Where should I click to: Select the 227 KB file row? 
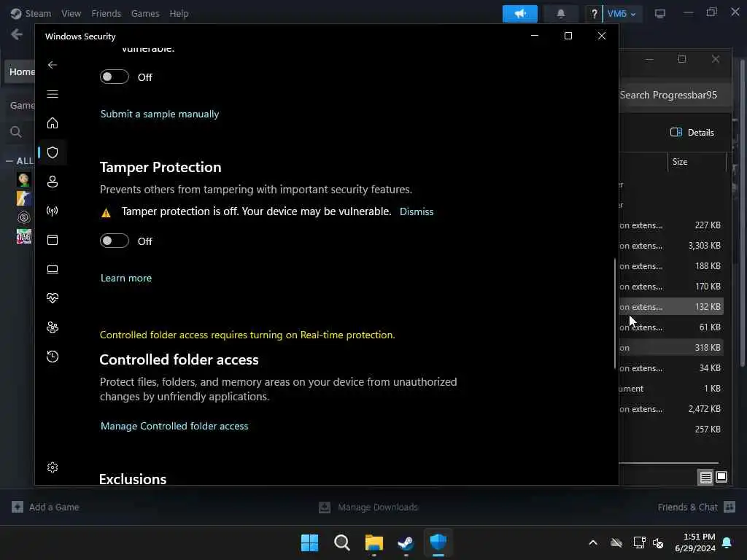671,225
